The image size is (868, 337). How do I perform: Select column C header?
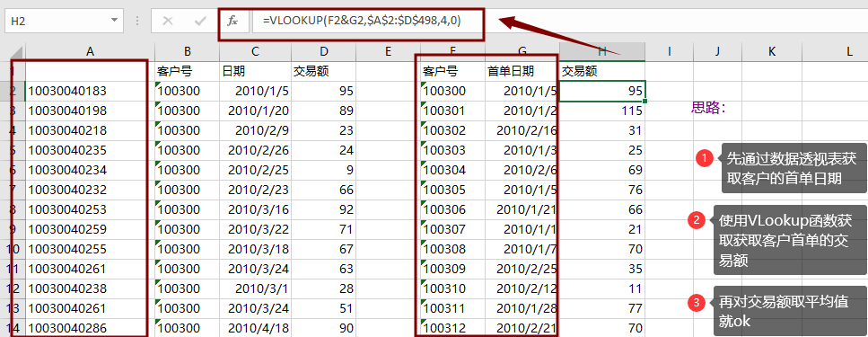coord(255,51)
